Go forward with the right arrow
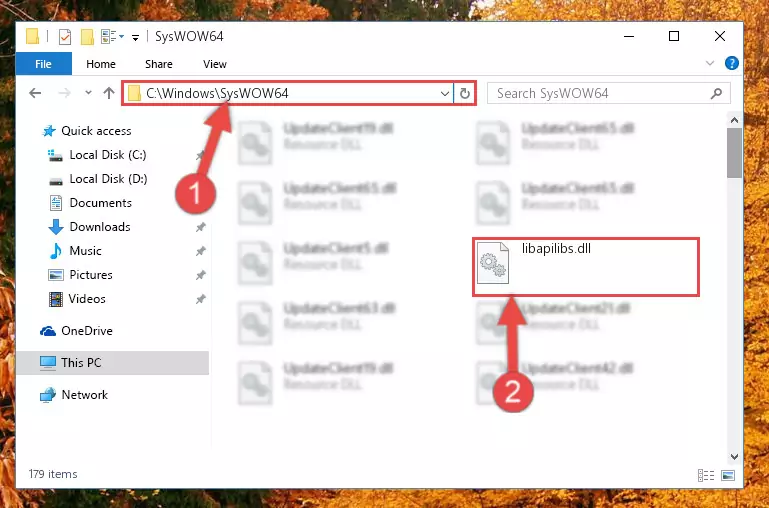Viewport: 769px width, 508px height. point(64,93)
